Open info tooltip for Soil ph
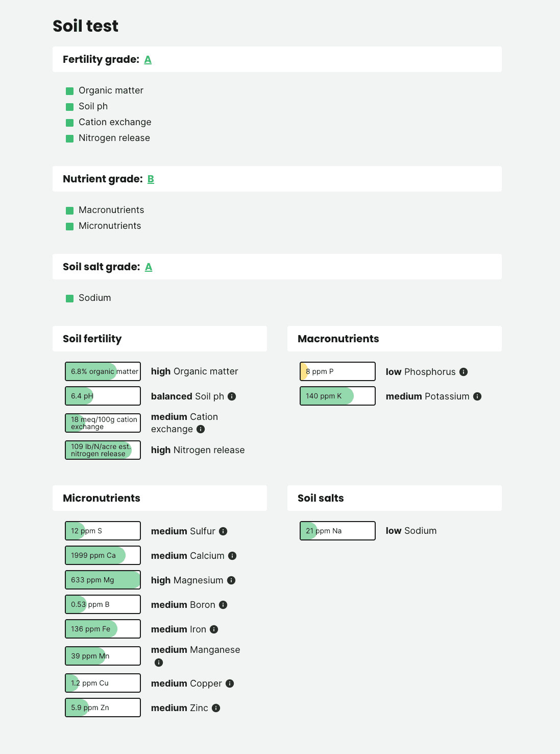Screen dimensions: 560x754 click(232, 396)
